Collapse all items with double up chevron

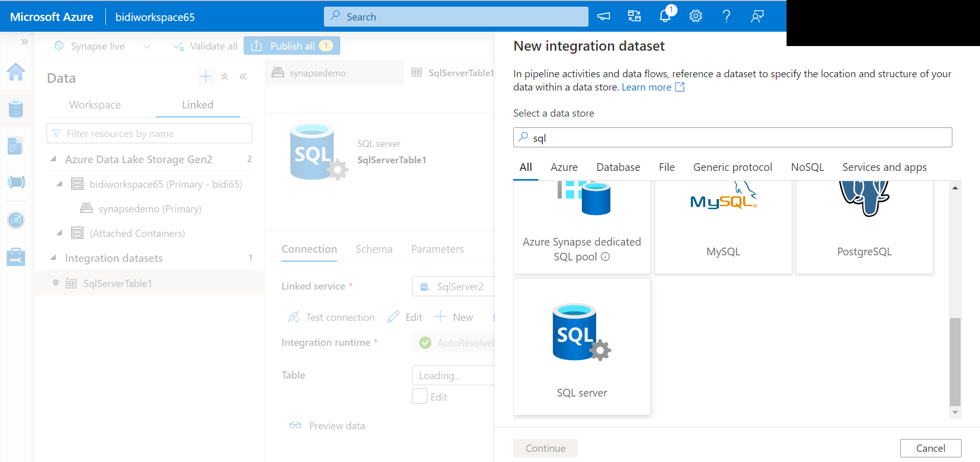224,77
